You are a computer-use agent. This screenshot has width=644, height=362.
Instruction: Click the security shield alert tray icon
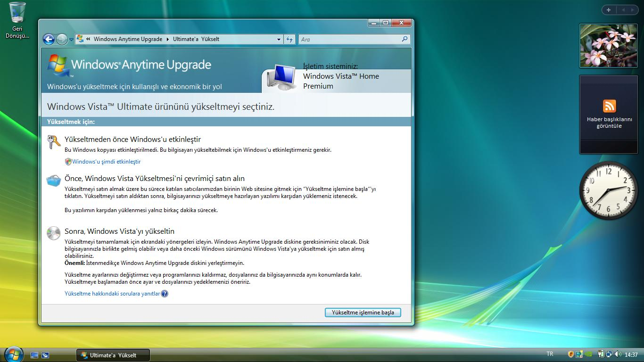(x=571, y=354)
